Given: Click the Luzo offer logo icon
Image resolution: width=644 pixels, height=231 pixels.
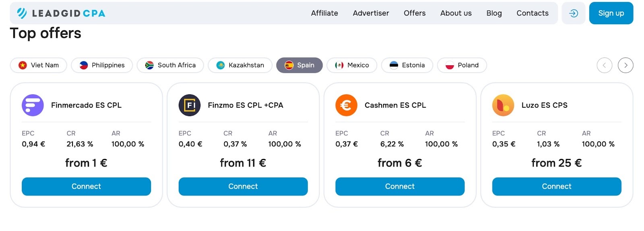Looking at the screenshot, I should (x=503, y=105).
